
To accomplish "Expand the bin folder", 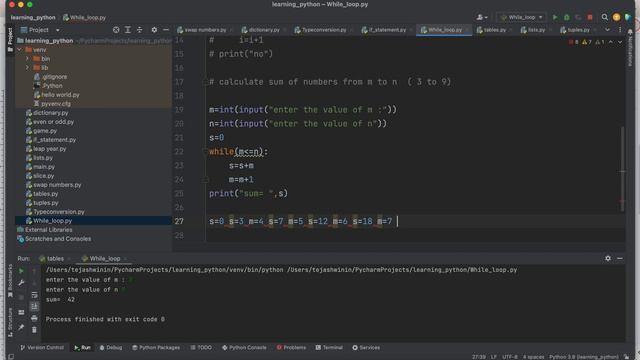I will coord(28,59).
